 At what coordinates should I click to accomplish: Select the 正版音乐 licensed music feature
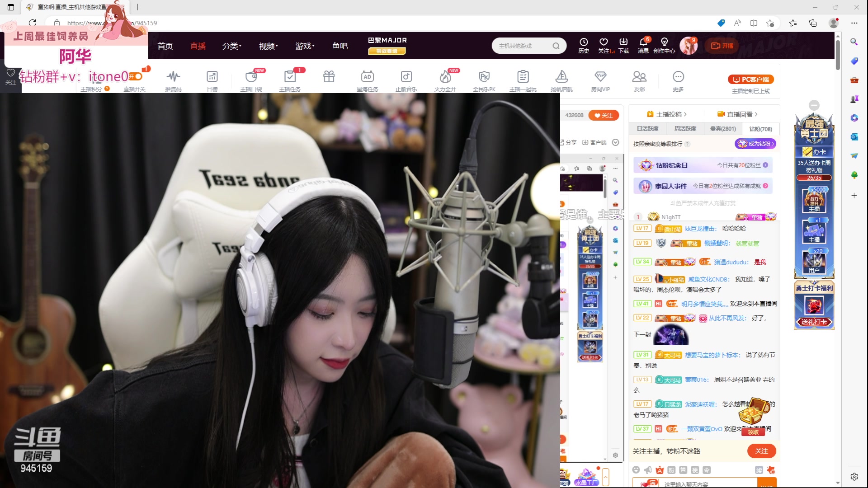pos(406,80)
